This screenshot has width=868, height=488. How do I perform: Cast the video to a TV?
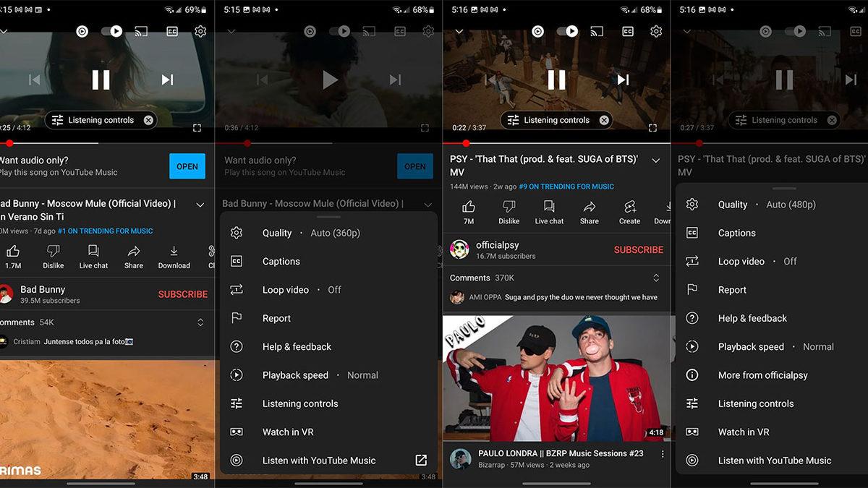pos(141,31)
